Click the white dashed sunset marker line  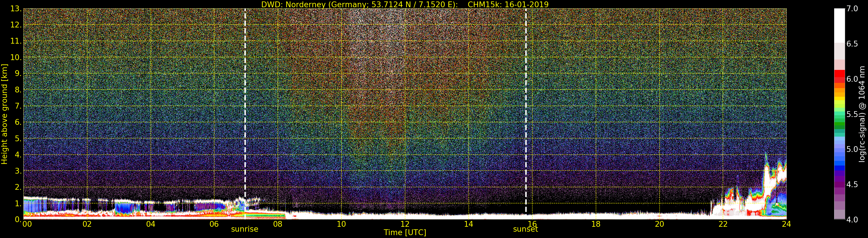[x=526, y=111]
